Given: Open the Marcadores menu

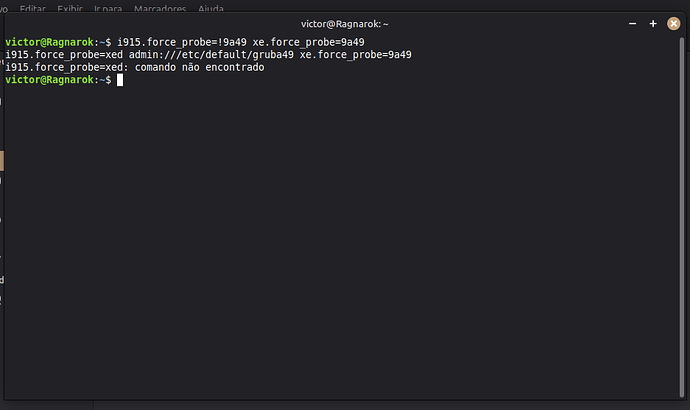Looking at the screenshot, I should pos(160,8).
